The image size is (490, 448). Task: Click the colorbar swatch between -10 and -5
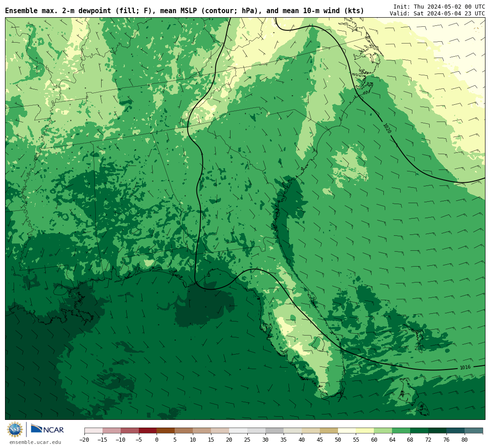(129, 431)
